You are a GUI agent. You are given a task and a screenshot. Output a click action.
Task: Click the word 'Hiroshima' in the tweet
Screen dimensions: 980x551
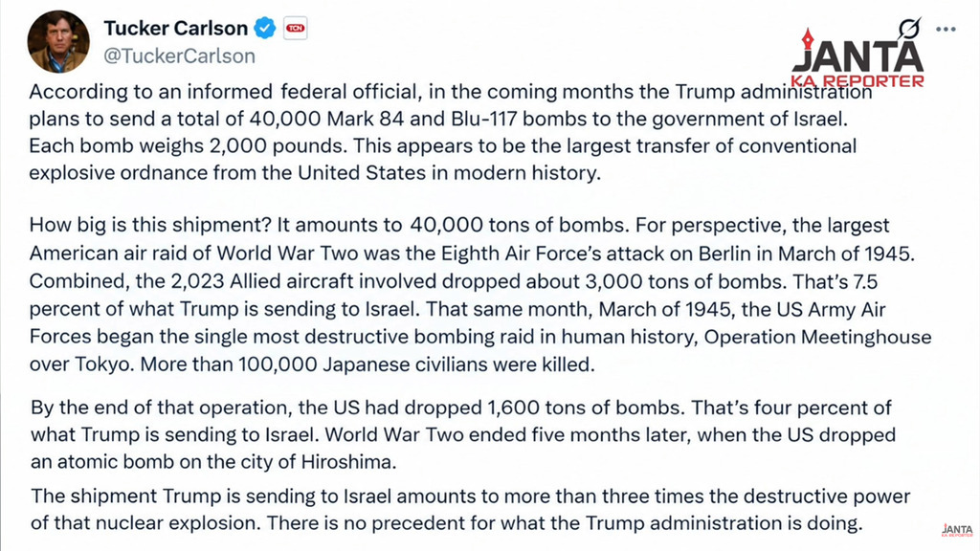coord(348,462)
